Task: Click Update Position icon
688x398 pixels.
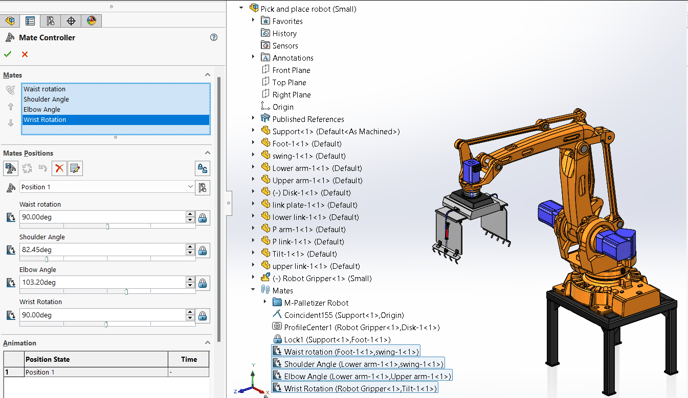Action: (27, 168)
